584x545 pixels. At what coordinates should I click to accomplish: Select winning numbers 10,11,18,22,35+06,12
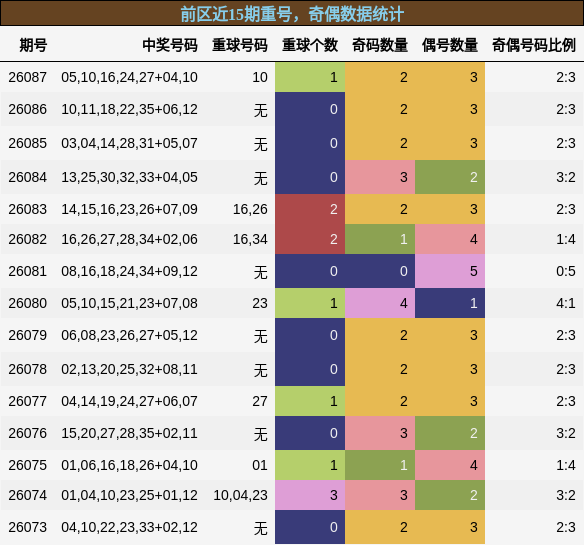tap(129, 110)
